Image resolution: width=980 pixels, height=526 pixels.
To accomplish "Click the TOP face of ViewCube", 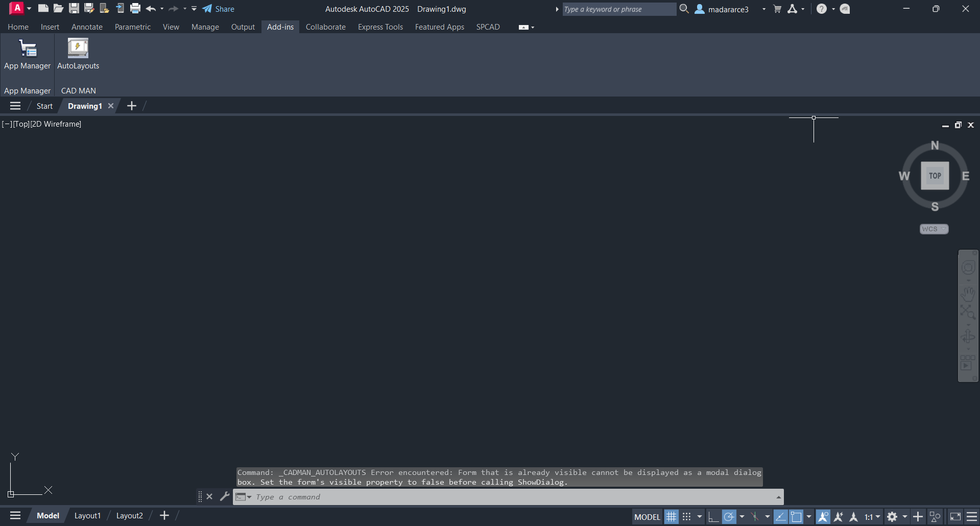I will pyautogui.click(x=935, y=176).
